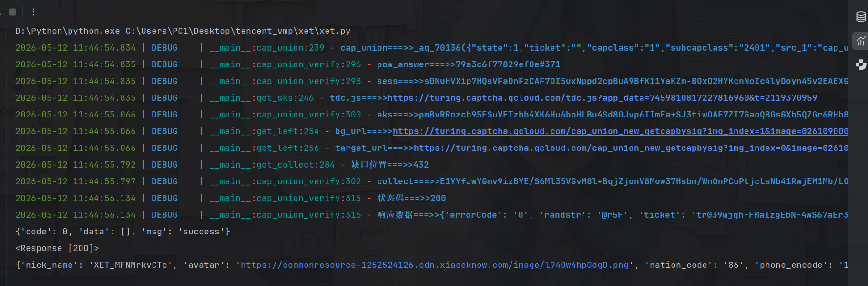Open the target_url img_index=0 link

[631, 148]
